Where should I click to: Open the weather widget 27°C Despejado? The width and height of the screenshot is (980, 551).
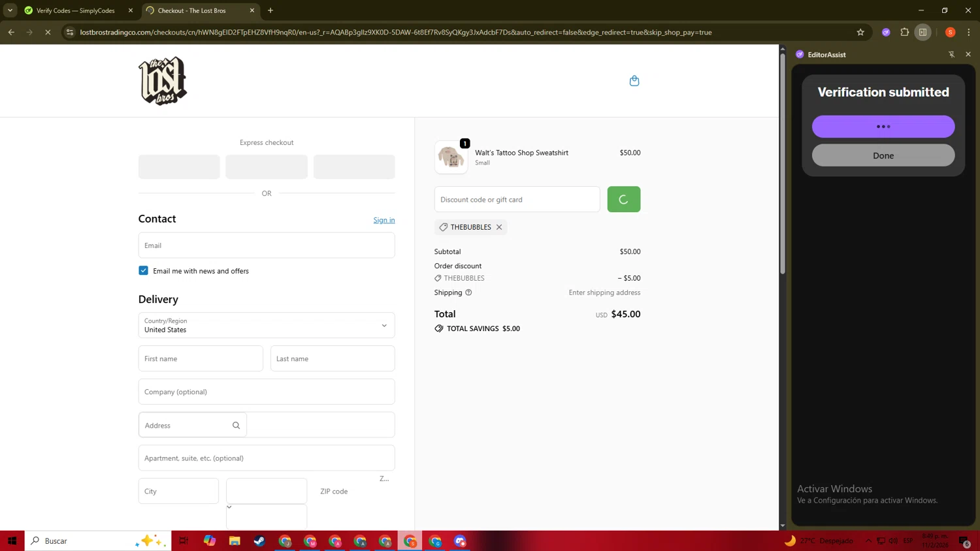pos(819,541)
